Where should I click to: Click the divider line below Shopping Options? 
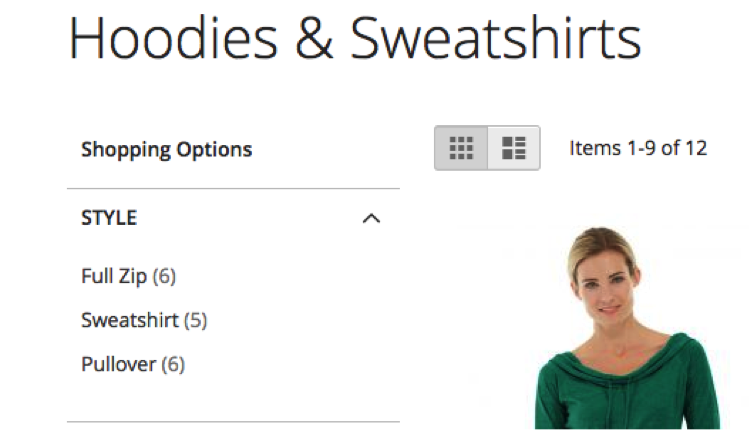click(233, 188)
